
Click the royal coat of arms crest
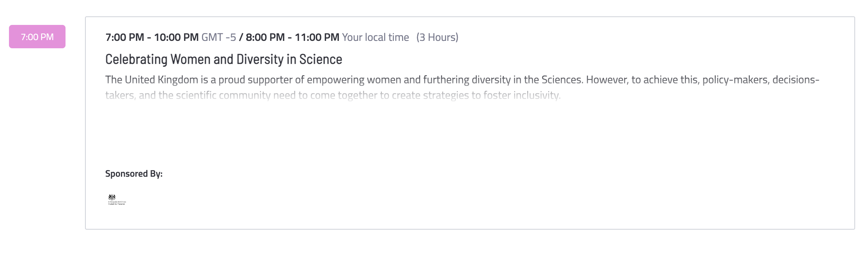tap(112, 197)
